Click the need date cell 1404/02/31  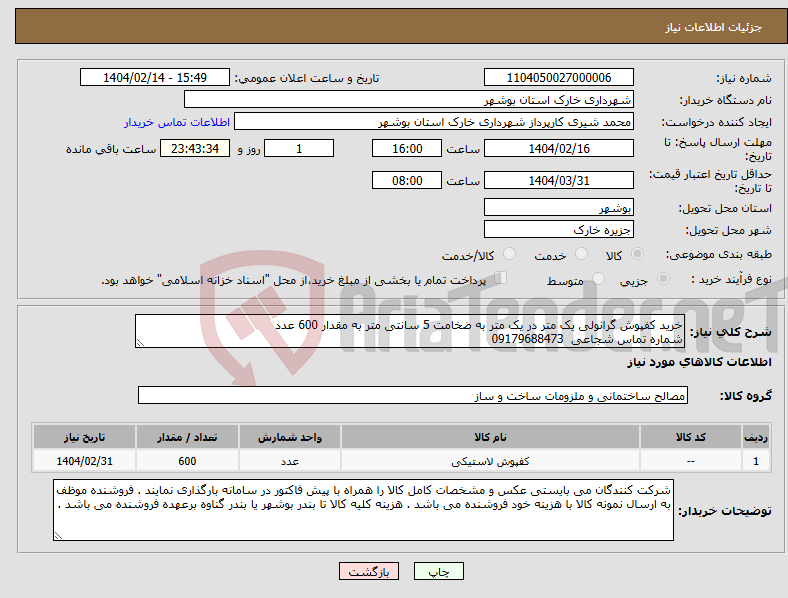(84, 461)
